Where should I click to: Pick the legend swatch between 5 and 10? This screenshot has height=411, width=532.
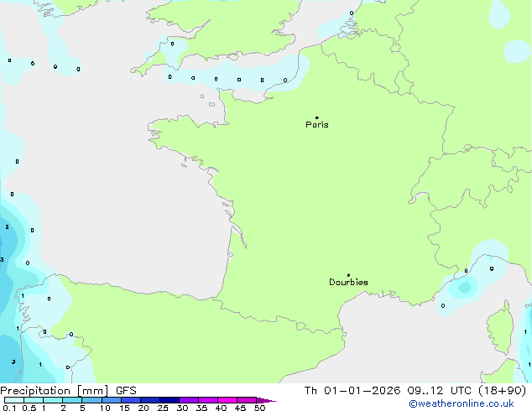coord(91,400)
